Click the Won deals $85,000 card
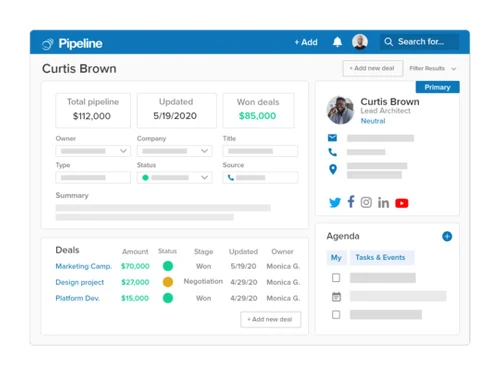Viewport: 500px width, 375px height. (x=258, y=110)
